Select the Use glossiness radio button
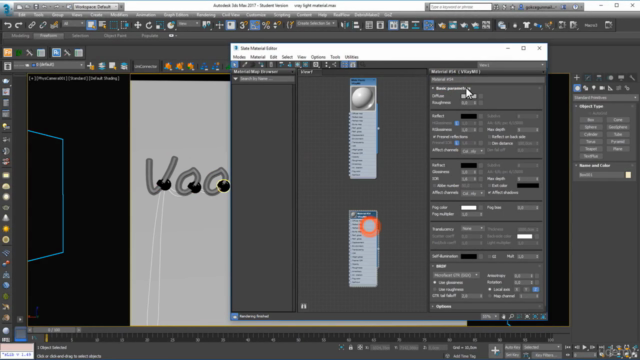Viewport: 640px width, 360px height. coord(435,282)
